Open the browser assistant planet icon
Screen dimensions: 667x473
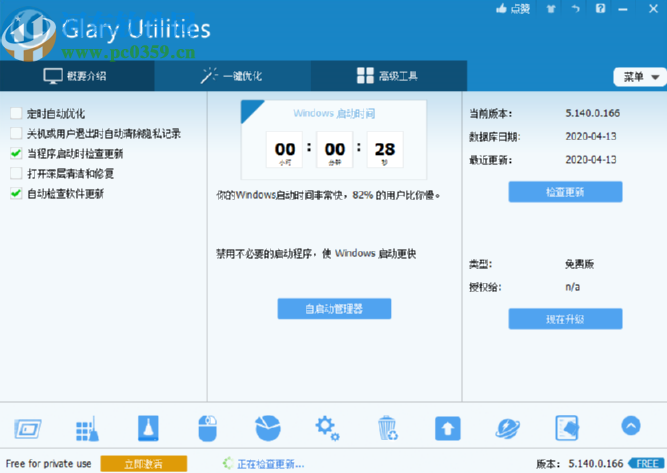click(507, 428)
